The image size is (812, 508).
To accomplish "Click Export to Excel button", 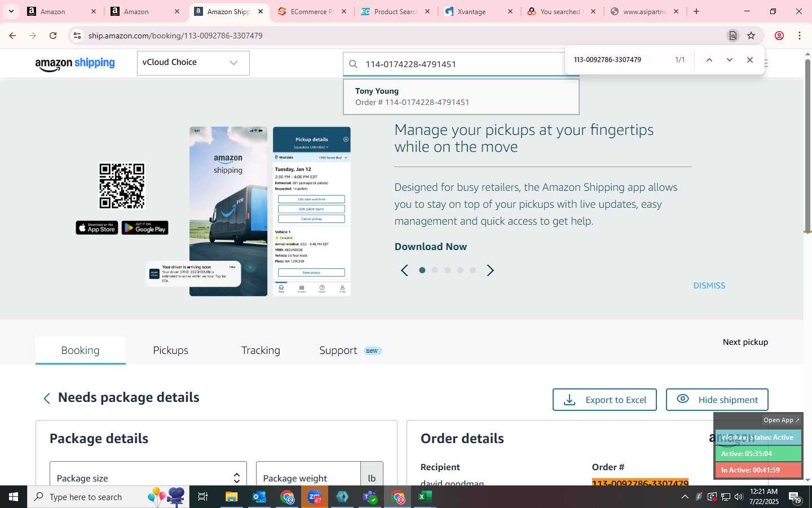I will [604, 400].
